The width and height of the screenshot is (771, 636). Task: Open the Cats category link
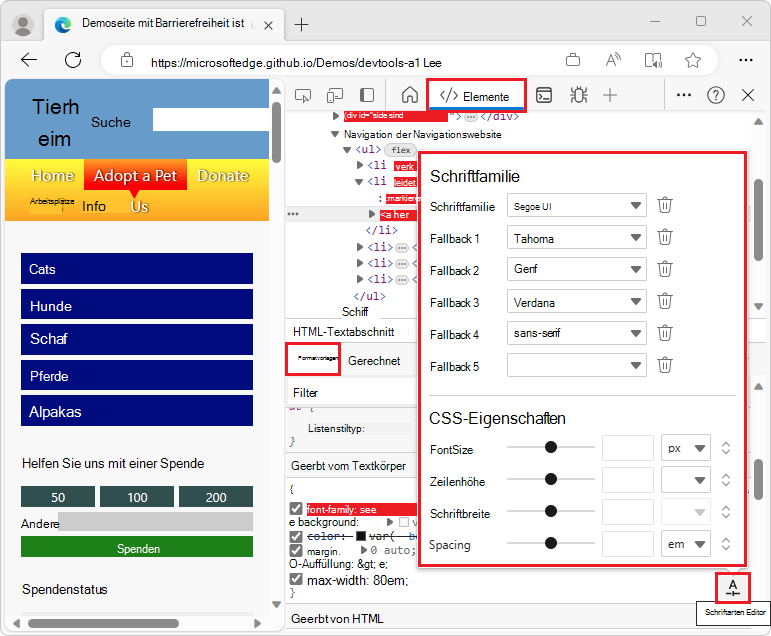[137, 269]
